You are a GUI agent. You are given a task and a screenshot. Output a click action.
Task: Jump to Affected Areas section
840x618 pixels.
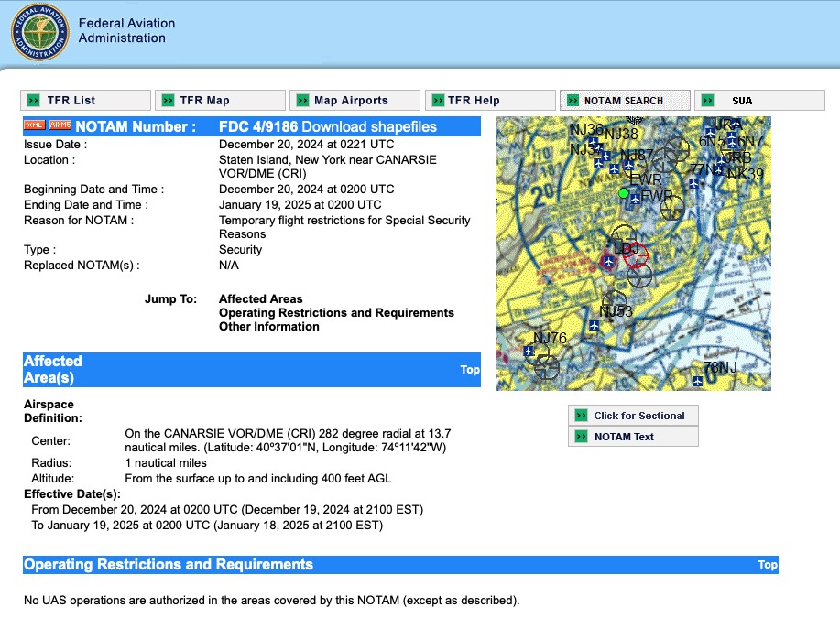tap(261, 298)
